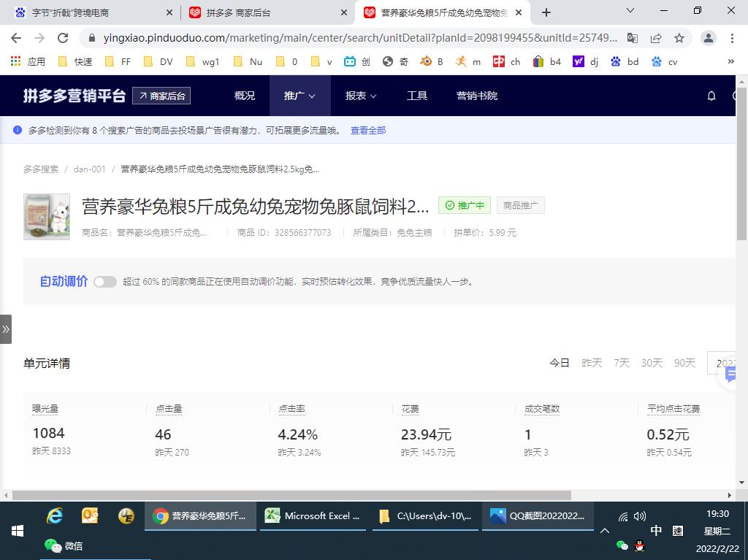Switch IME via the 中 tray indicator
This screenshot has height=560, width=748.
click(656, 530)
